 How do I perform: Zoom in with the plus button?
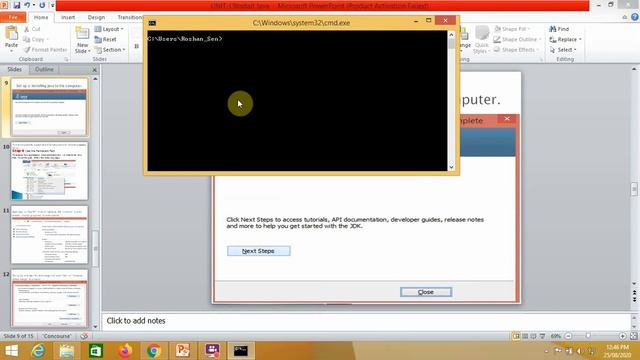pyautogui.click(x=622, y=336)
